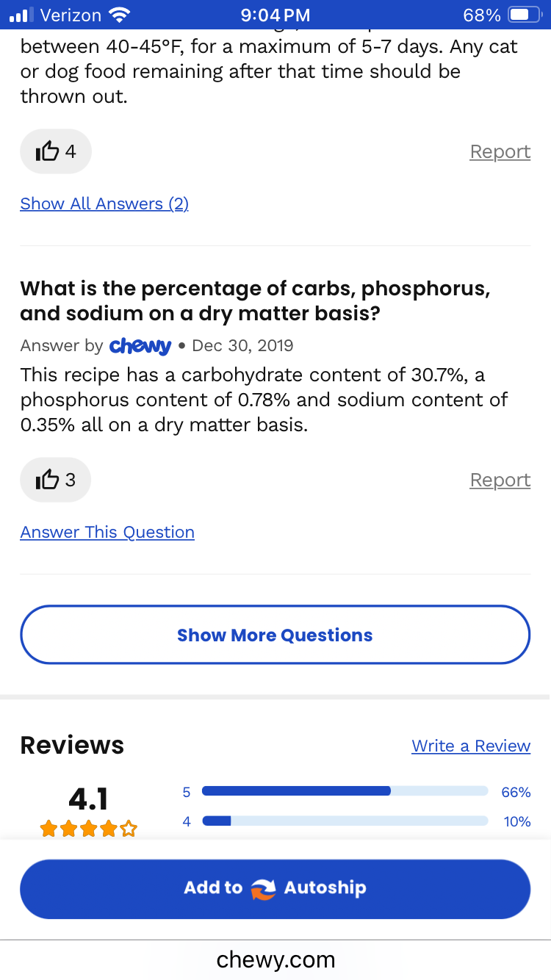
Task: Report the refrigeration storage answer
Action: coord(500,151)
